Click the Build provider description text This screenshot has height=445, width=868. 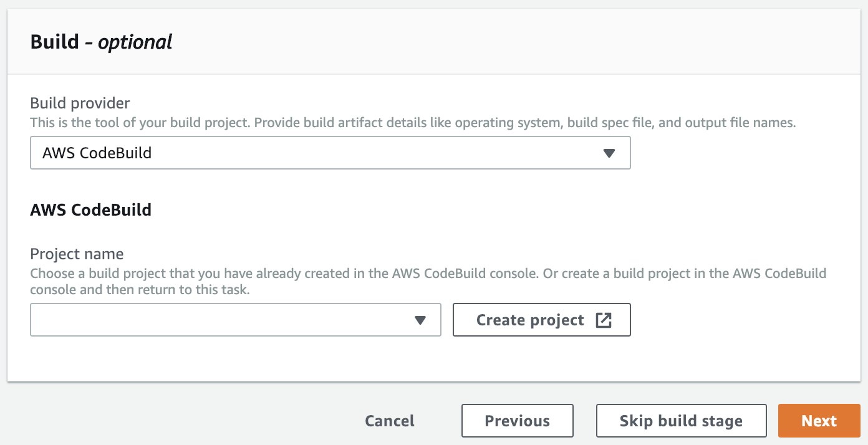click(x=413, y=123)
